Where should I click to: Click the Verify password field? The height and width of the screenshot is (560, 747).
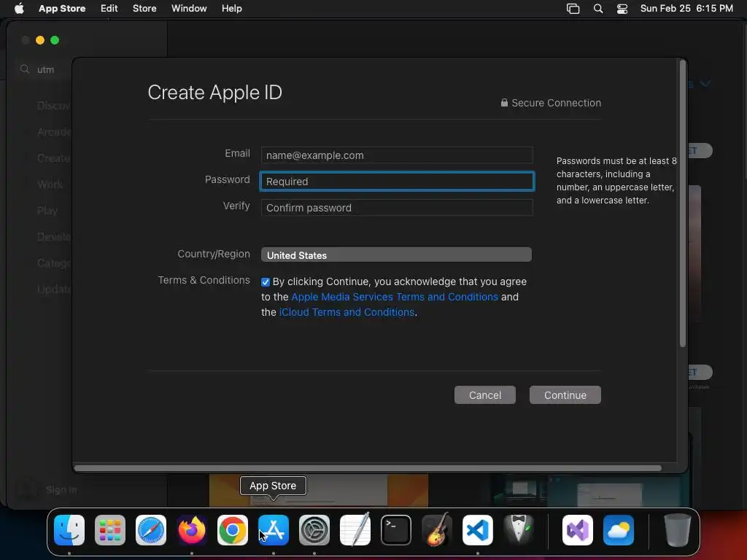tap(397, 208)
